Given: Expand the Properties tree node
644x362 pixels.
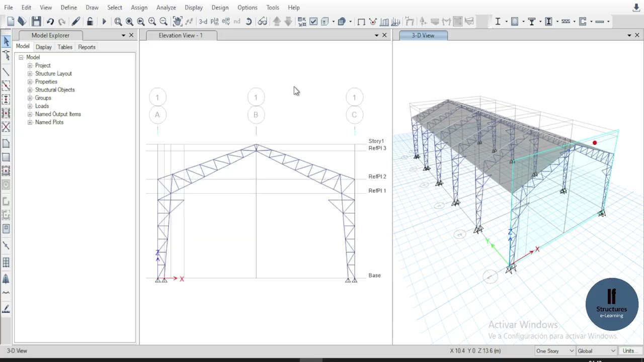Looking at the screenshot, I should point(30,81).
